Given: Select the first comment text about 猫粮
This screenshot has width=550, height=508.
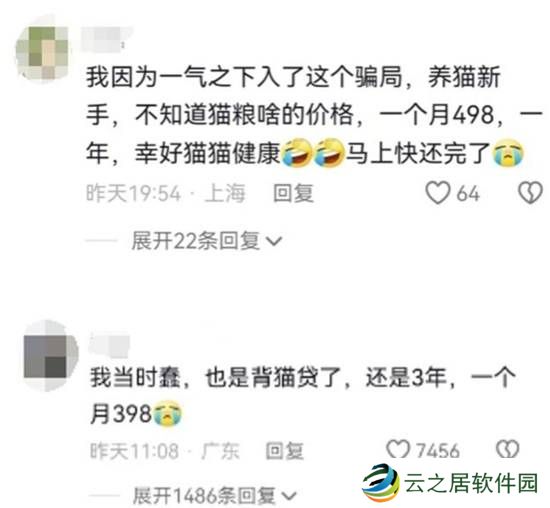Looking at the screenshot, I should [x=314, y=115].
